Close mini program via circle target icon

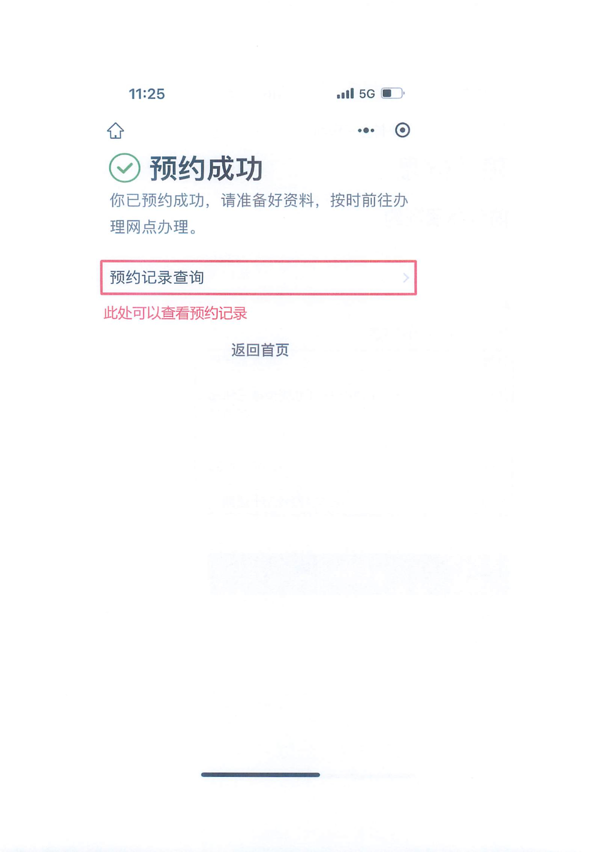pyautogui.click(x=402, y=130)
